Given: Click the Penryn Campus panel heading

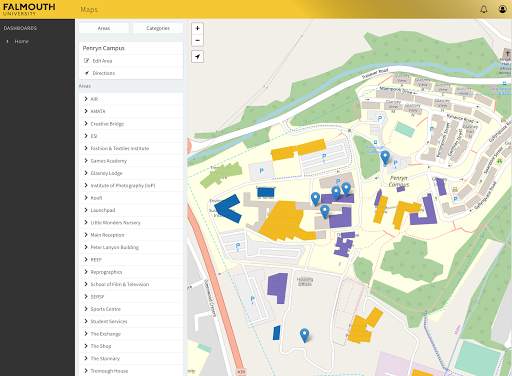Looking at the screenshot, I should point(103,48).
